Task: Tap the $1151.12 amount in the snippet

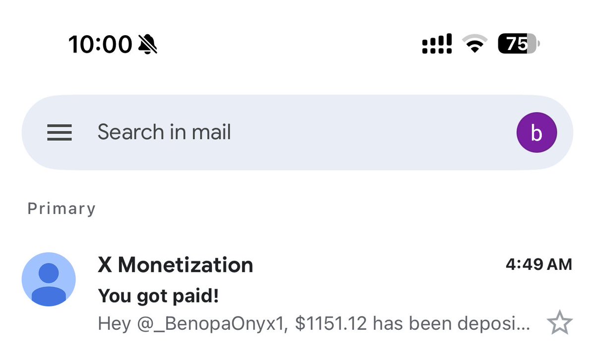Action: tap(331, 324)
